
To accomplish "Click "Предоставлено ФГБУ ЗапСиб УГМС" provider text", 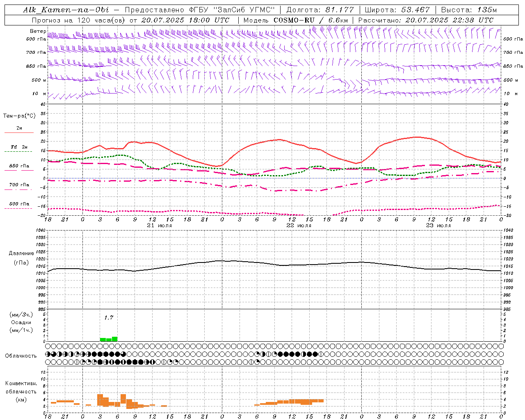I will tap(200, 10).
